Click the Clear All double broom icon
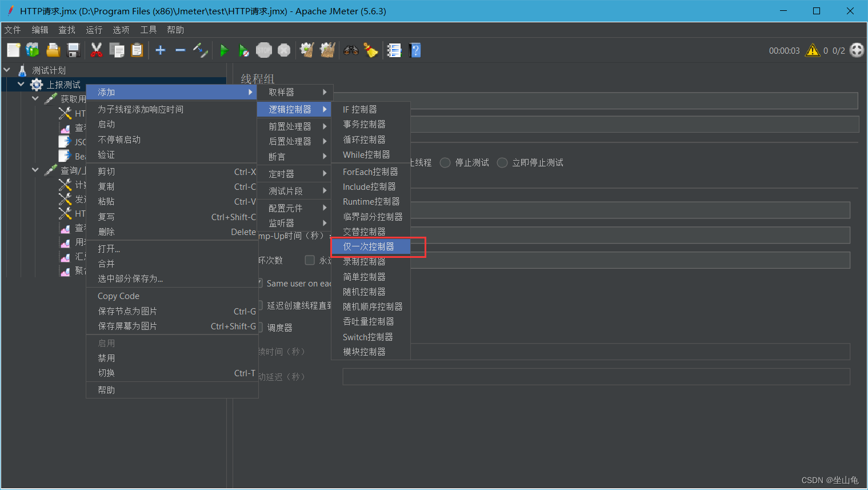 click(327, 50)
